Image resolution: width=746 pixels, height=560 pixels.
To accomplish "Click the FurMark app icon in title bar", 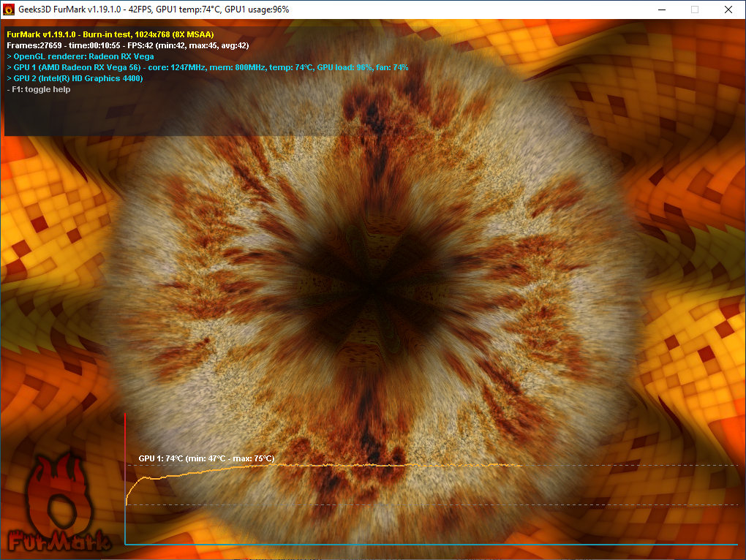I will click(9, 10).
